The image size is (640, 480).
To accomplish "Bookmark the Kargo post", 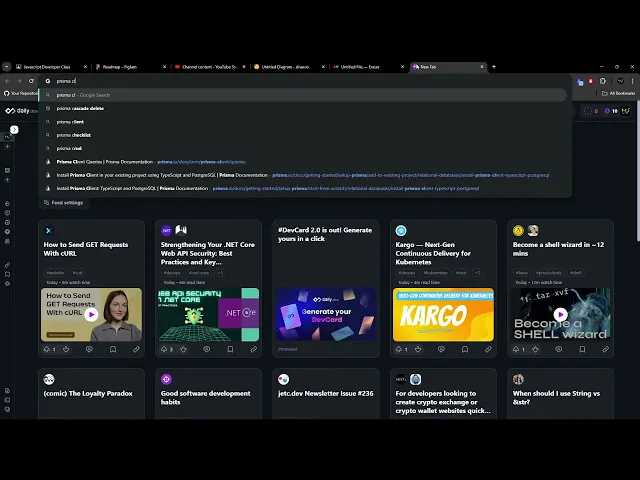I will (465, 349).
